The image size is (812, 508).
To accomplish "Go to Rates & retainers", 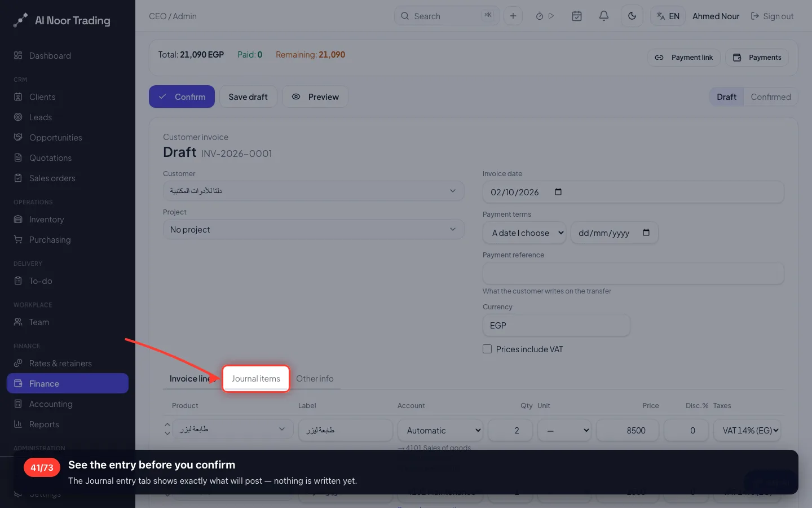I will pos(68,363).
